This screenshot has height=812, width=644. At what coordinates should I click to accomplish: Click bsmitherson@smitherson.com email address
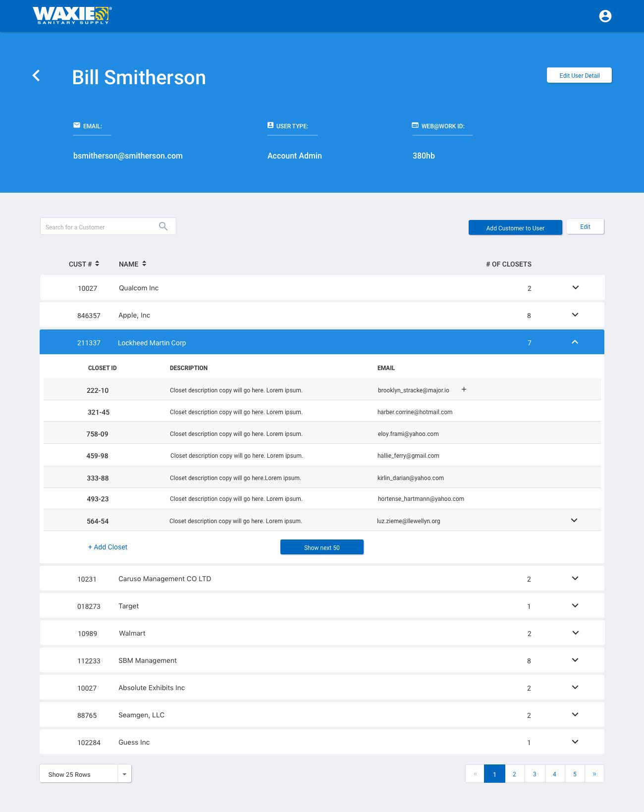[x=128, y=156]
